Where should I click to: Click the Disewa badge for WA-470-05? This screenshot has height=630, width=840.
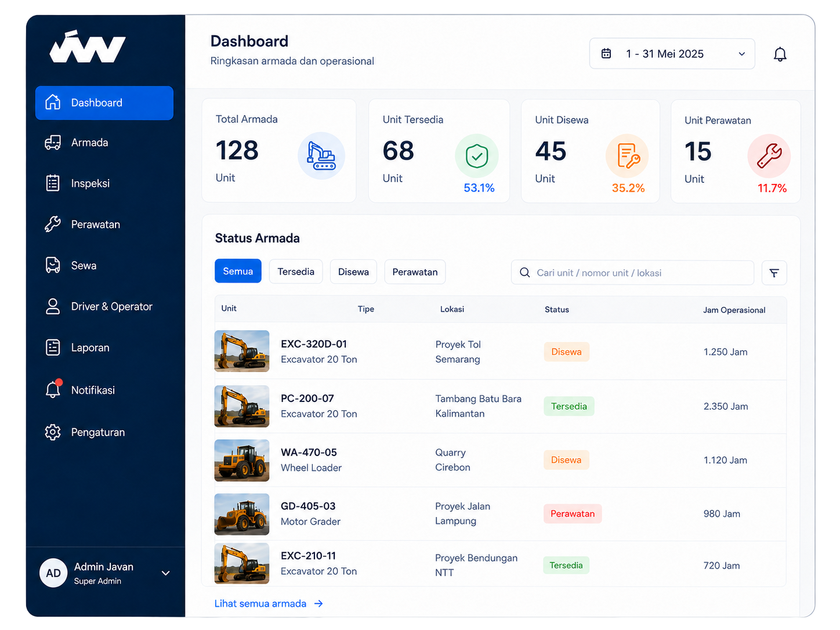tap(567, 460)
